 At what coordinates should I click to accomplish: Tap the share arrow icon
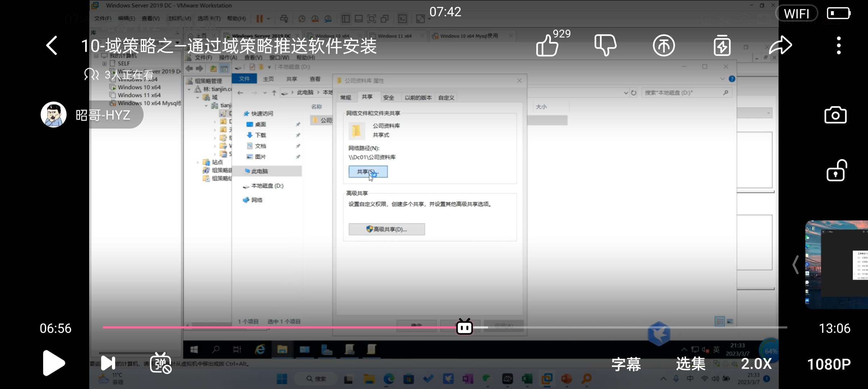780,46
